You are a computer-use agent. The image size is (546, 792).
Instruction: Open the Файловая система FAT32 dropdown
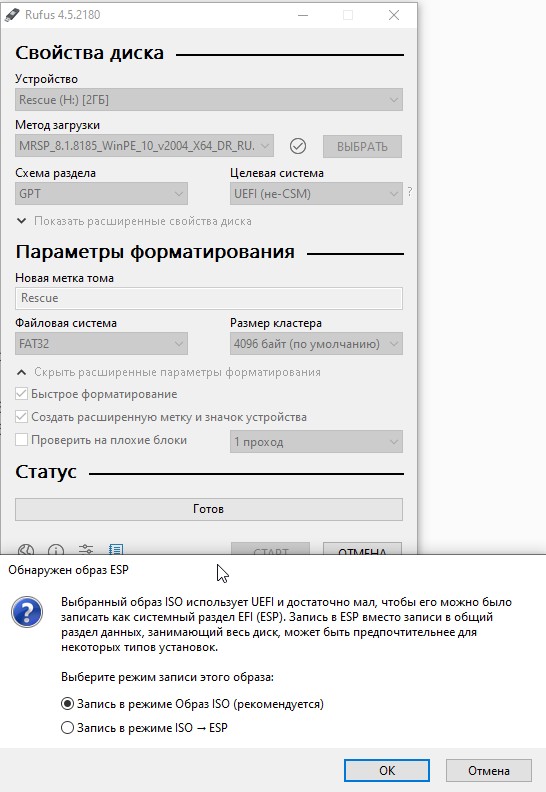tap(101, 344)
